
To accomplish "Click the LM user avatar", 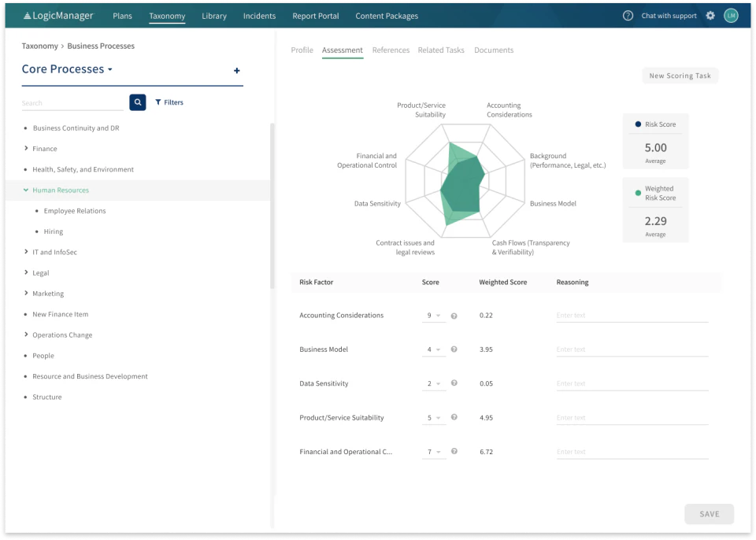I will [x=731, y=15].
